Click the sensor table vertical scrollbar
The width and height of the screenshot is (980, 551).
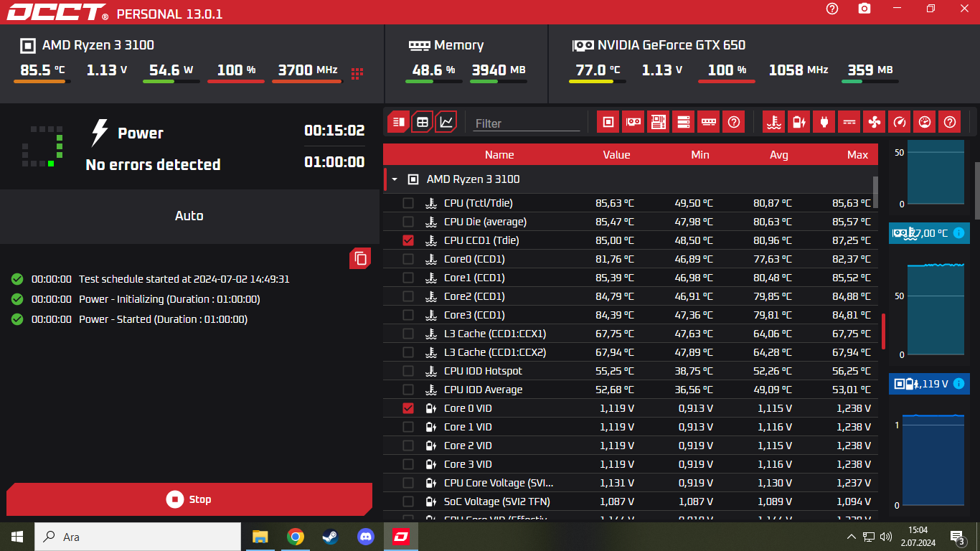(875, 192)
